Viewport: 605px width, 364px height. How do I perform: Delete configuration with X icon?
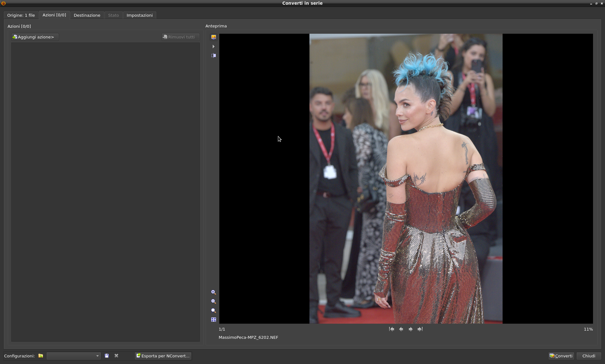116,356
